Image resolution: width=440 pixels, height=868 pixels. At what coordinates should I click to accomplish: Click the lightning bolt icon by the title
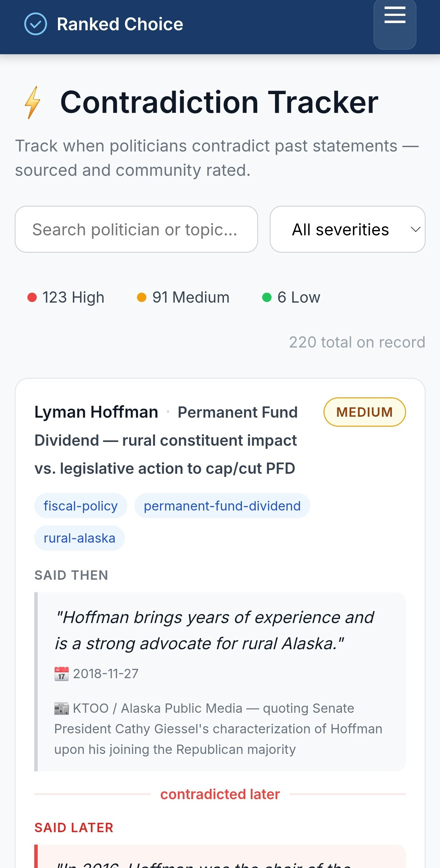click(x=33, y=103)
